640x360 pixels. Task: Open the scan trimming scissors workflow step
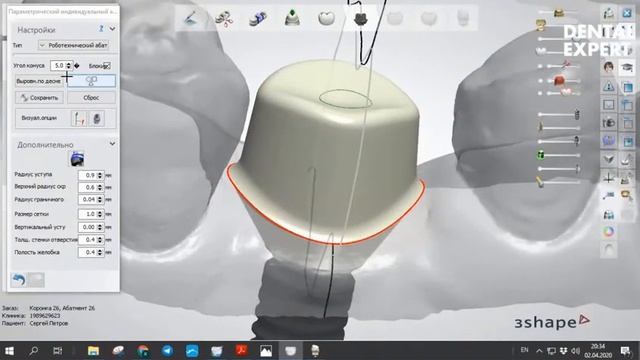(x=224, y=18)
